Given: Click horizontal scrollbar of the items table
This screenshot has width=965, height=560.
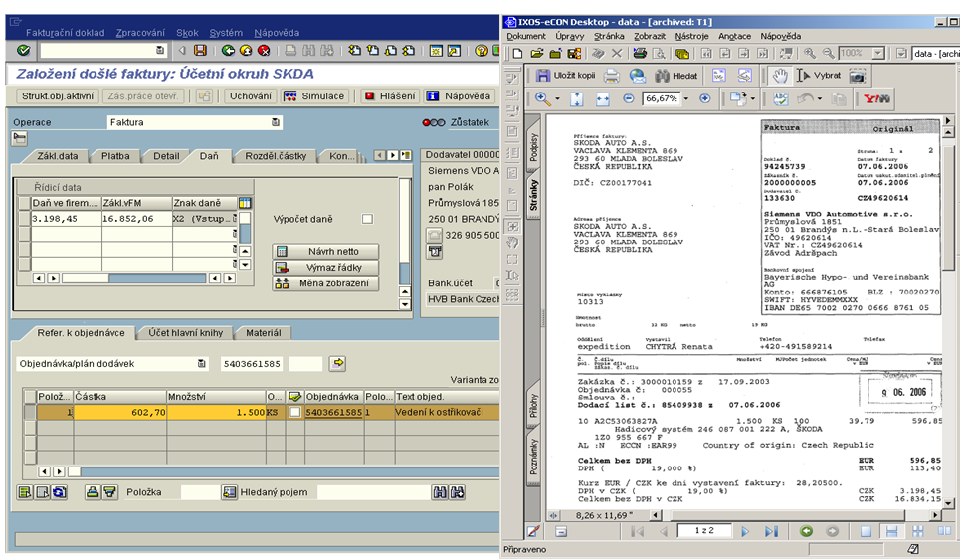Looking at the screenshot, I should pyautogui.click(x=284, y=472).
